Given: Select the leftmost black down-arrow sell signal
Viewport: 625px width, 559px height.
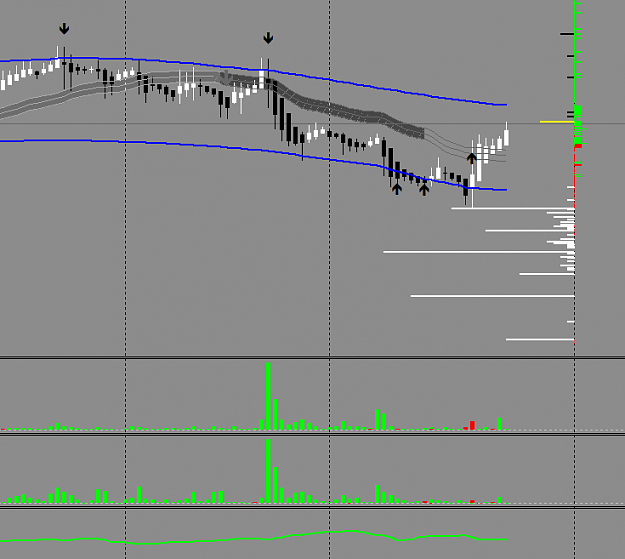Looking at the screenshot, I should point(64,29).
